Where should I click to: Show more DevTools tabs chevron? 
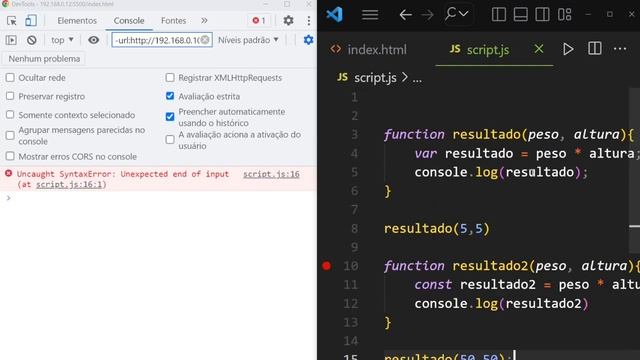[x=204, y=20]
